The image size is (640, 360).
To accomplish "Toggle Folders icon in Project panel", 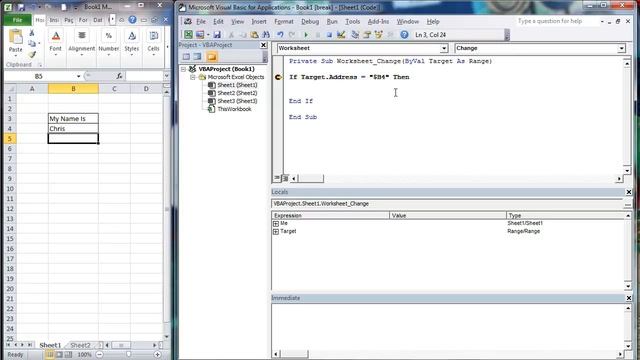I will 211,56.
